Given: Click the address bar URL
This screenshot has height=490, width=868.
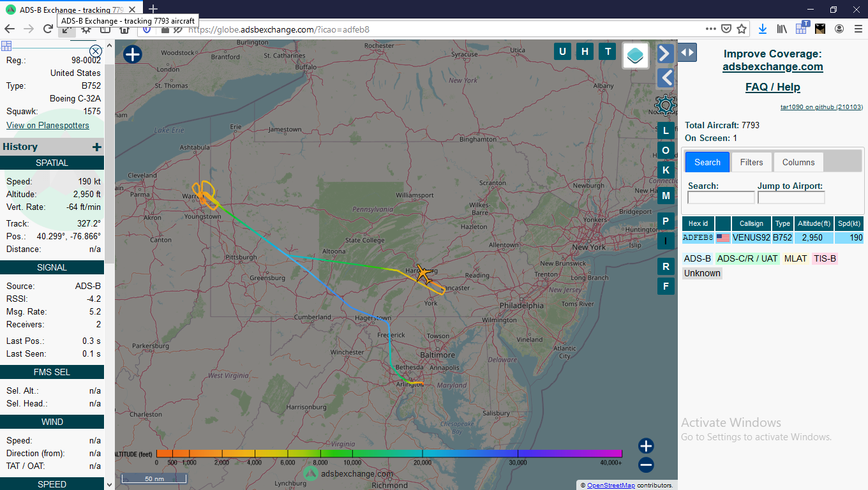Looking at the screenshot, I should pos(279,29).
